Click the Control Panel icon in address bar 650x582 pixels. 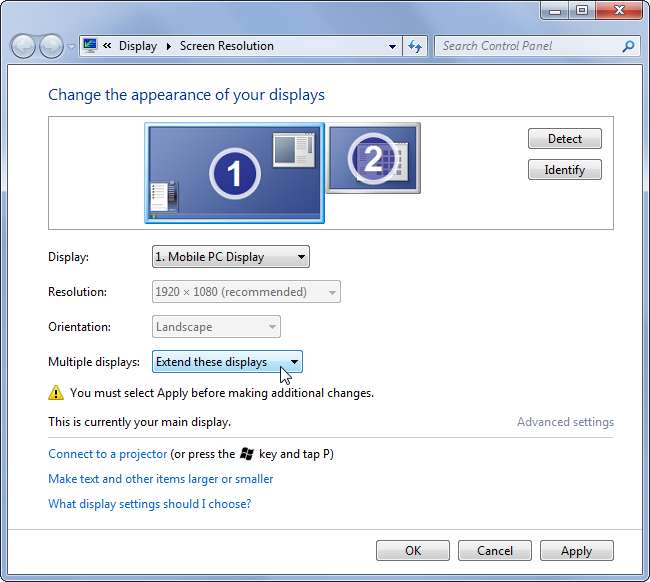pyautogui.click(x=90, y=46)
